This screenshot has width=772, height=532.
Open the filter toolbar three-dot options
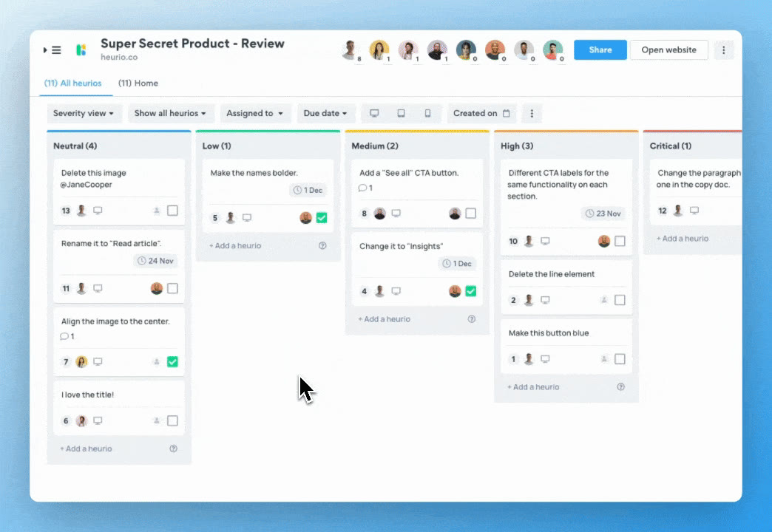click(532, 114)
